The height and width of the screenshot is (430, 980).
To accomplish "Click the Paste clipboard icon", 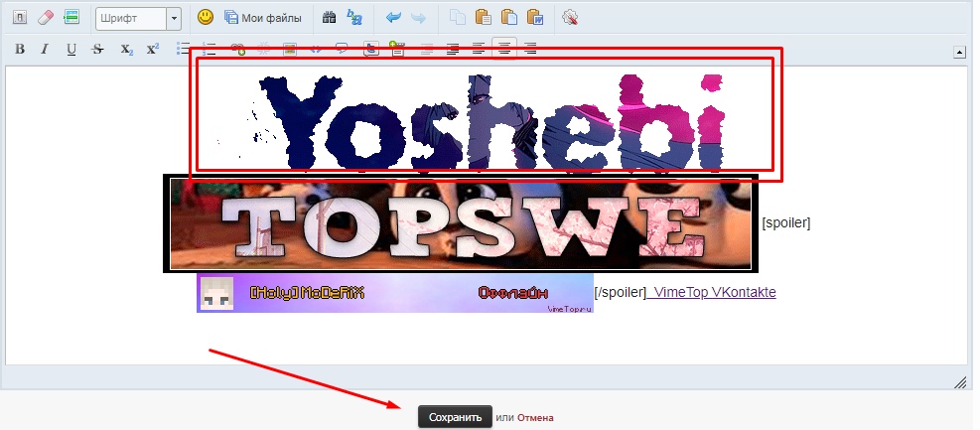I will (x=484, y=18).
